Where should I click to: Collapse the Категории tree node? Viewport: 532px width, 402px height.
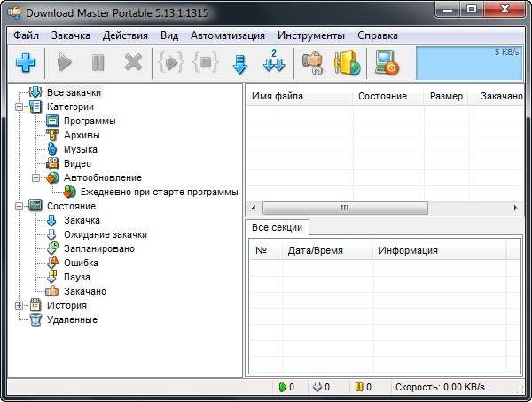coord(20,106)
